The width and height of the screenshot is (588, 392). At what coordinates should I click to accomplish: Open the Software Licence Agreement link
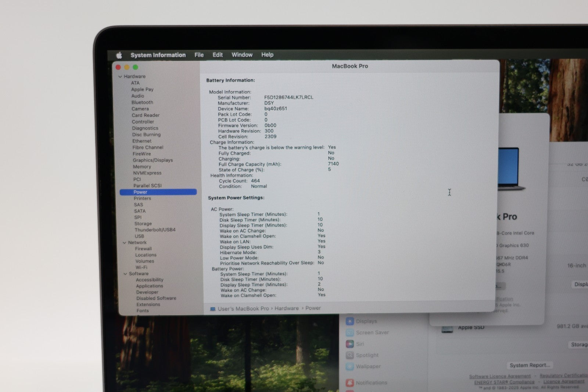point(500,376)
